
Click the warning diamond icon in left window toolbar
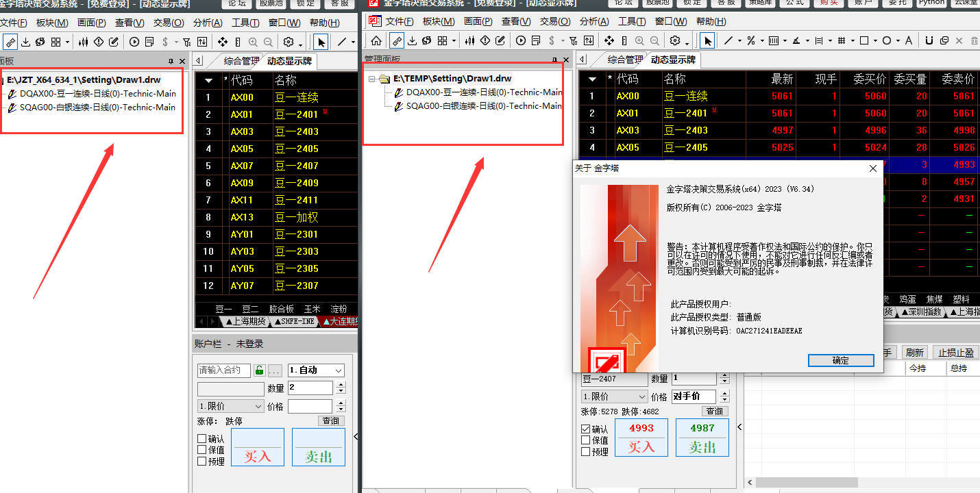99,42
